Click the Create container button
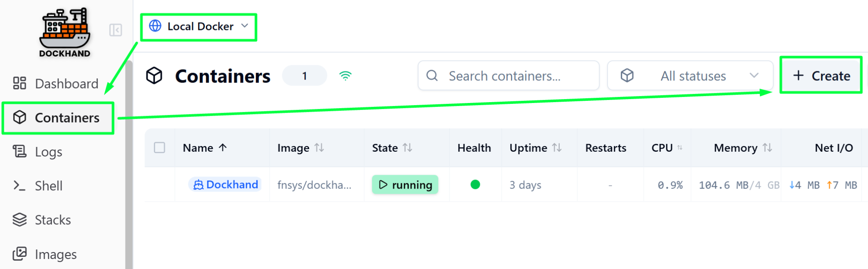868x269 pixels. 821,76
